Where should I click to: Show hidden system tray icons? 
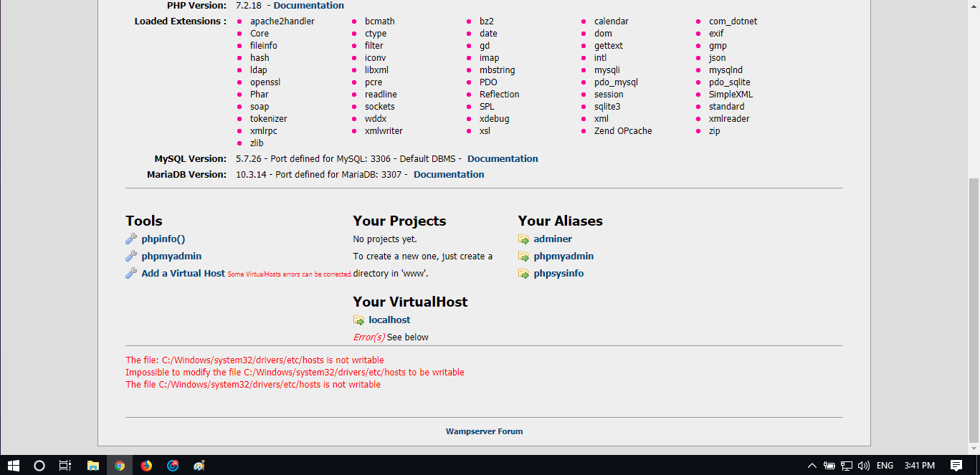point(812,466)
